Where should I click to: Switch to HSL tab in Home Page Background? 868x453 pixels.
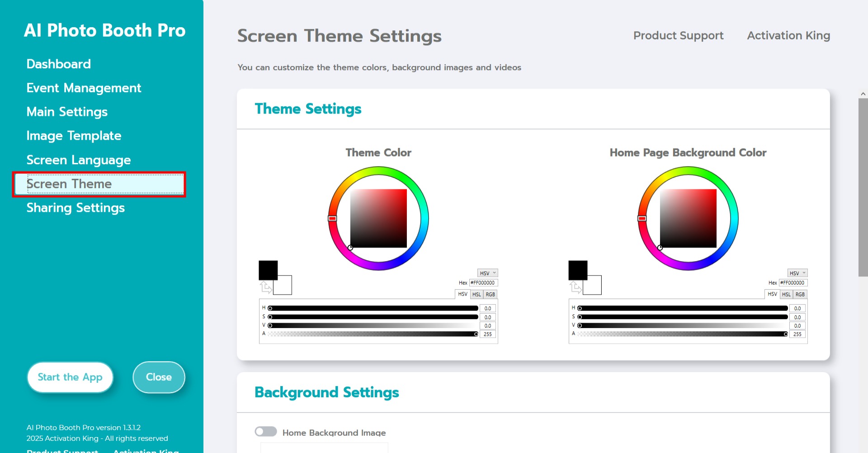point(786,295)
